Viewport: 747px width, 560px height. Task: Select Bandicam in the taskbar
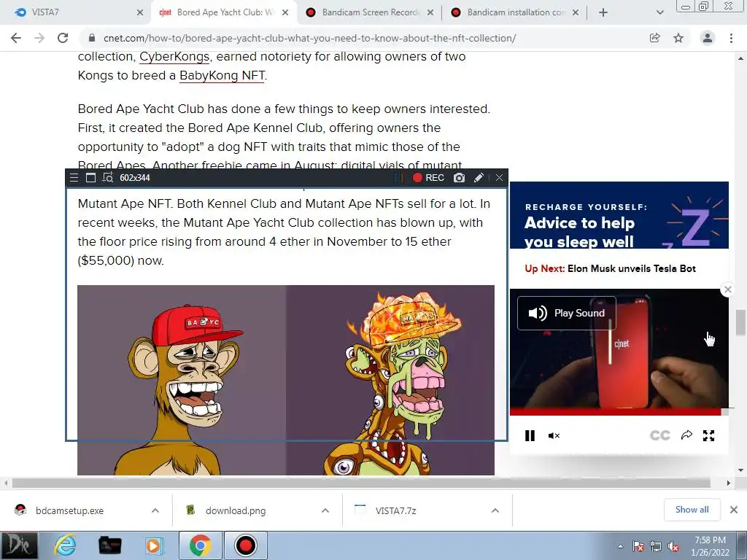tap(245, 545)
